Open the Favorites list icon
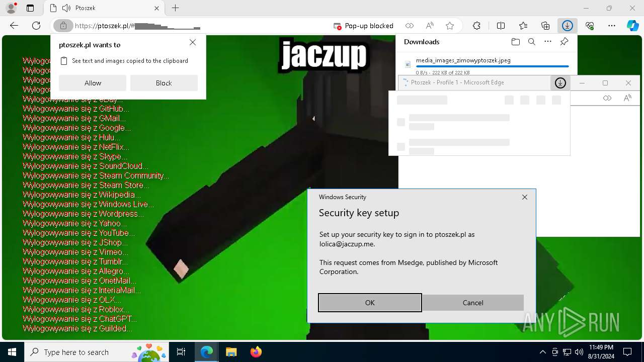The image size is (644, 362). pos(523,26)
